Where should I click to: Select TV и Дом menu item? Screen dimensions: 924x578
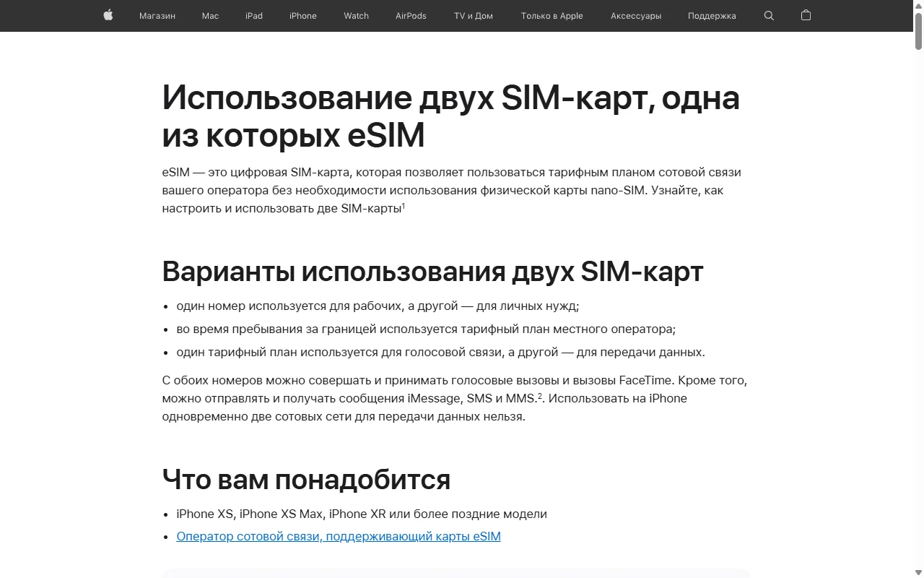pyautogui.click(x=474, y=16)
